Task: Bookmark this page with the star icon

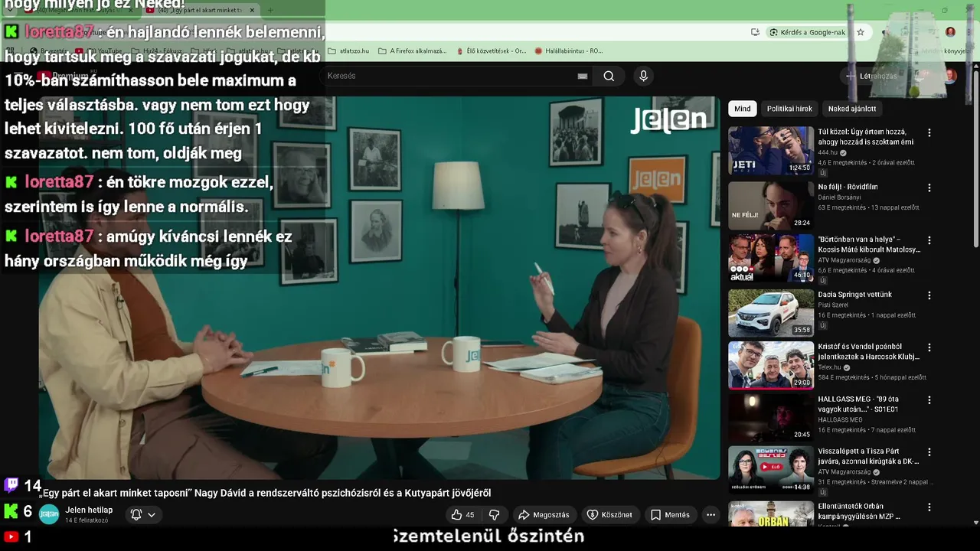Action: point(861,32)
